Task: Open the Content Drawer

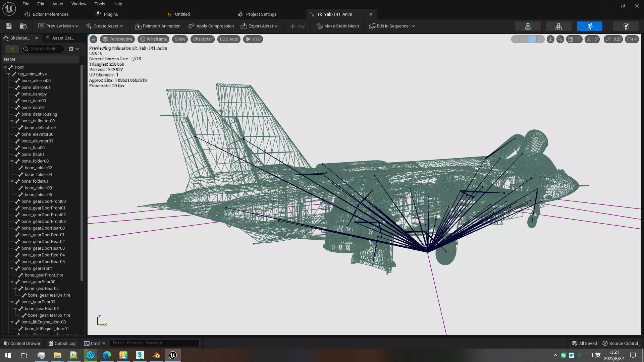Action: coord(22,343)
